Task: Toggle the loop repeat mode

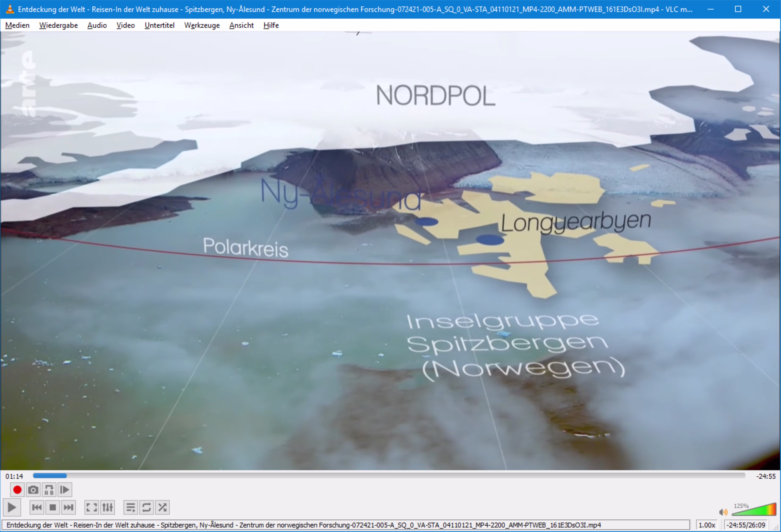Action: tap(147, 507)
